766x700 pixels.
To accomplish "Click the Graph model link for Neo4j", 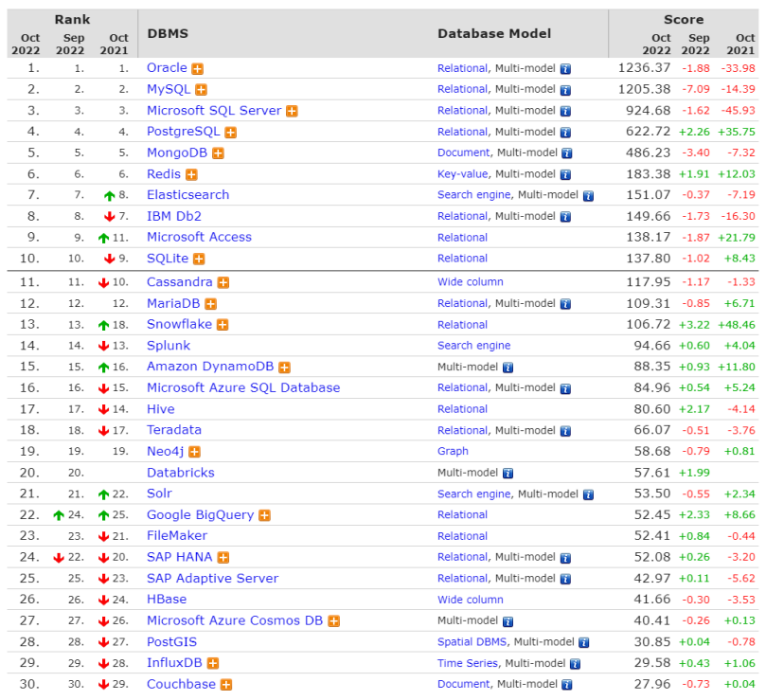I will tap(453, 451).
